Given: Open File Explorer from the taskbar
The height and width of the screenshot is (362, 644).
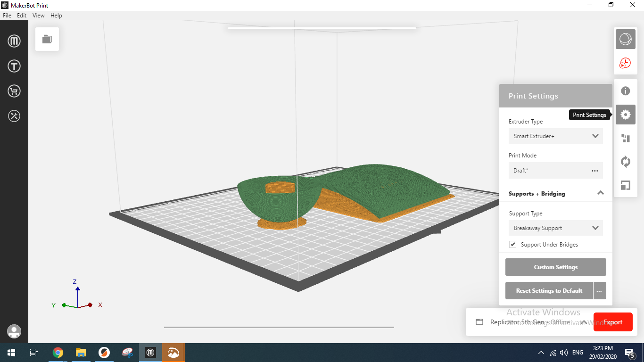Looking at the screenshot, I should (x=81, y=353).
